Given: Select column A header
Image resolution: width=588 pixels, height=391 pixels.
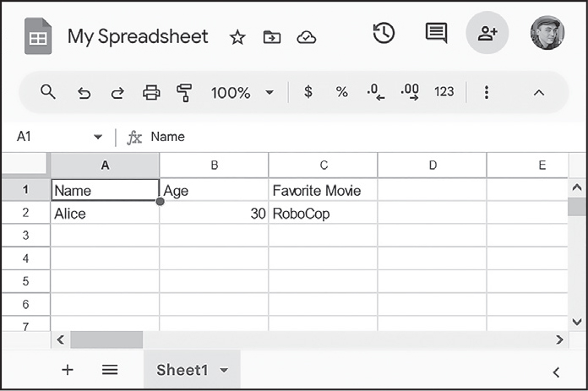Looking at the screenshot, I should click(105, 166).
